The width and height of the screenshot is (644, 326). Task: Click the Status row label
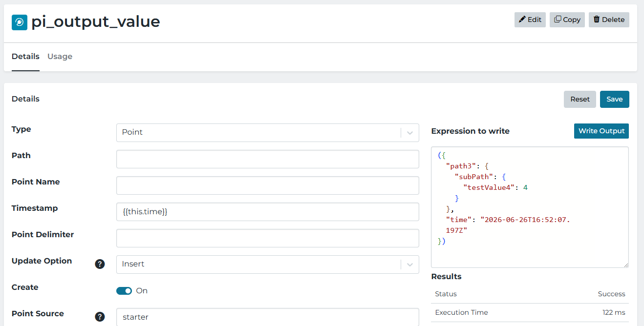(x=446, y=294)
